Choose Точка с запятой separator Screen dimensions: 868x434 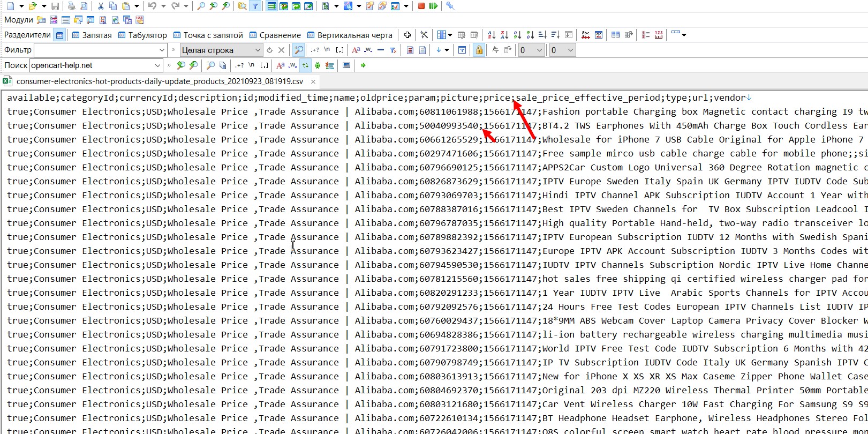[208, 35]
